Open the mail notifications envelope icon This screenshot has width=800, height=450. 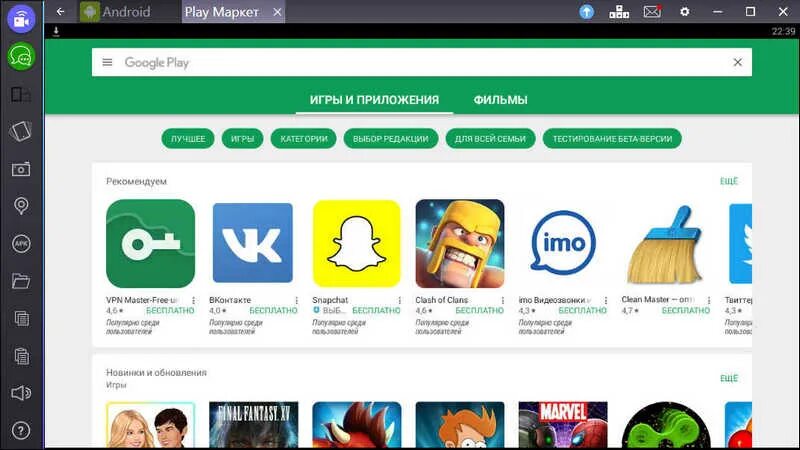[652, 11]
